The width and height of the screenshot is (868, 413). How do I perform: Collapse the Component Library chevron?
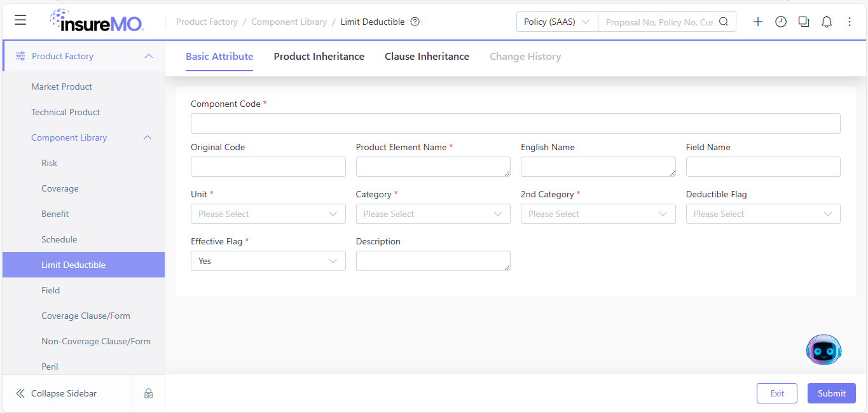148,137
